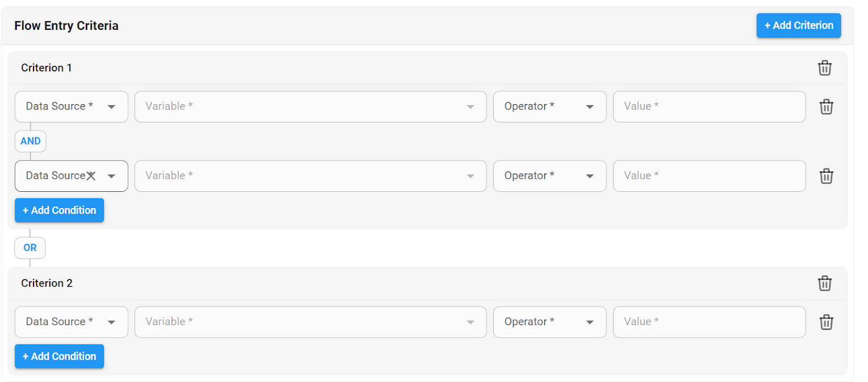This screenshot has width=868, height=382.
Task: Delete first condition row in Criterion 1
Action: (x=826, y=107)
